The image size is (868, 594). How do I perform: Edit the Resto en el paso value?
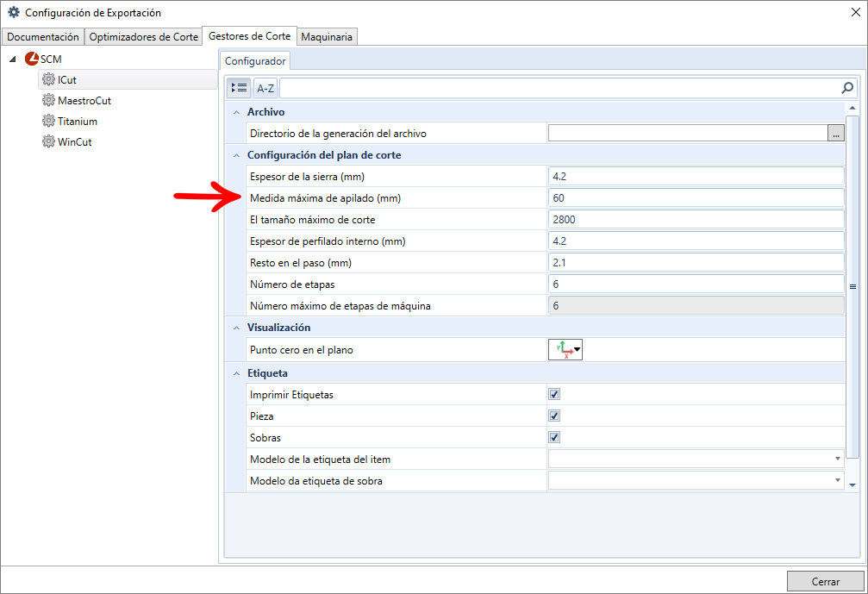pos(696,262)
